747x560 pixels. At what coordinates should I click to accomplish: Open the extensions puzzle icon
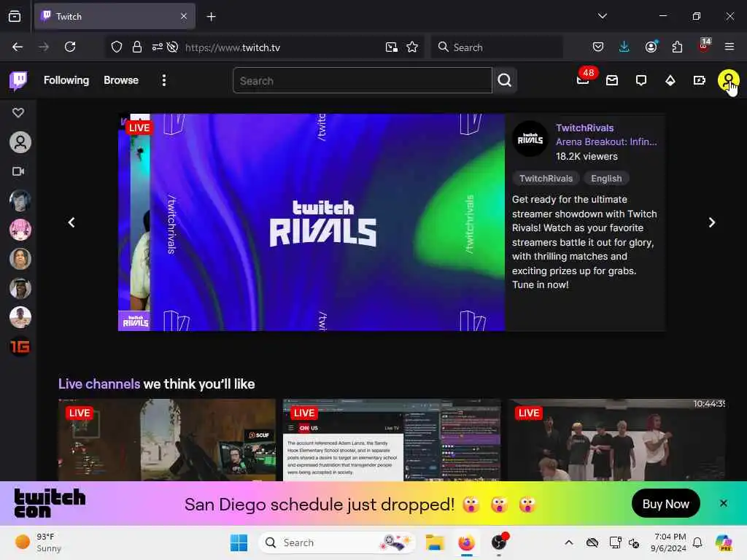[x=677, y=47]
